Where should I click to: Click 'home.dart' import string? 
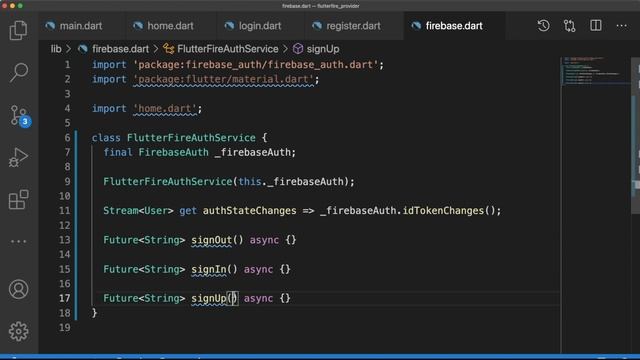[165, 109]
